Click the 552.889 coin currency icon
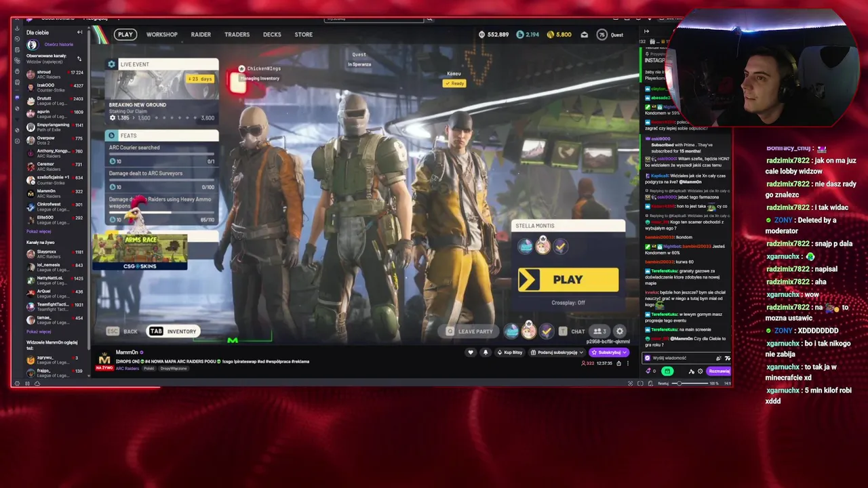The image size is (868, 488). click(x=481, y=35)
